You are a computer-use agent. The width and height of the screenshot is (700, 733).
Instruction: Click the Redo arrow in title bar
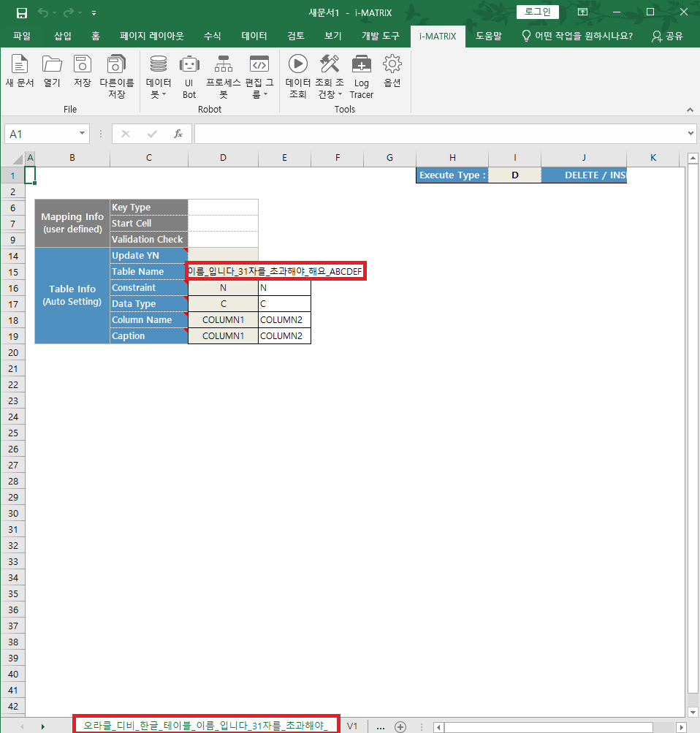pos(68,12)
